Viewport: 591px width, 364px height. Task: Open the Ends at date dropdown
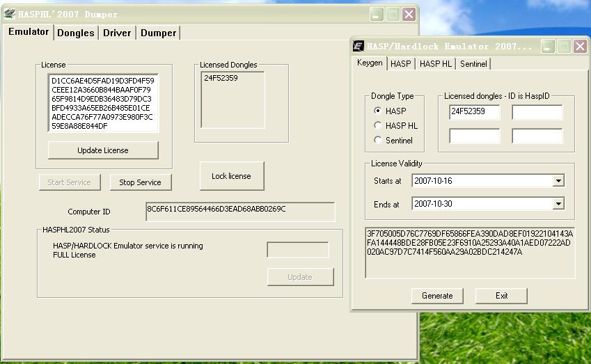[558, 204]
